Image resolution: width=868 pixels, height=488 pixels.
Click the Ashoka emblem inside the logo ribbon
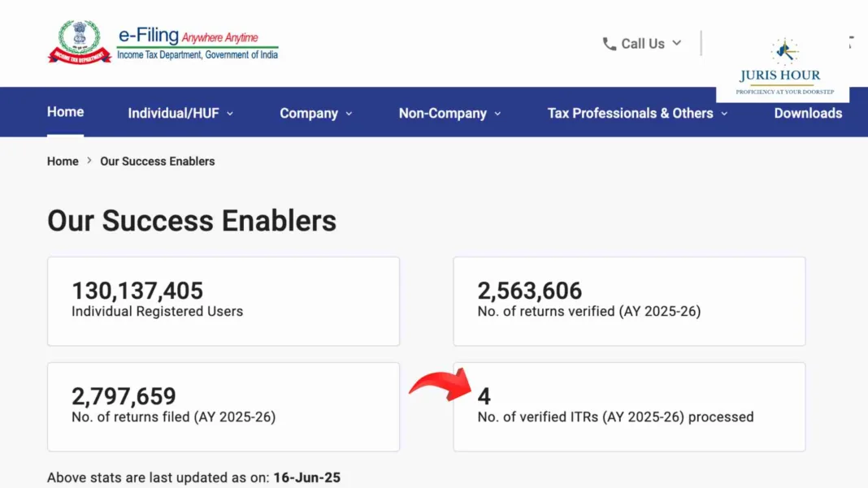tap(79, 30)
